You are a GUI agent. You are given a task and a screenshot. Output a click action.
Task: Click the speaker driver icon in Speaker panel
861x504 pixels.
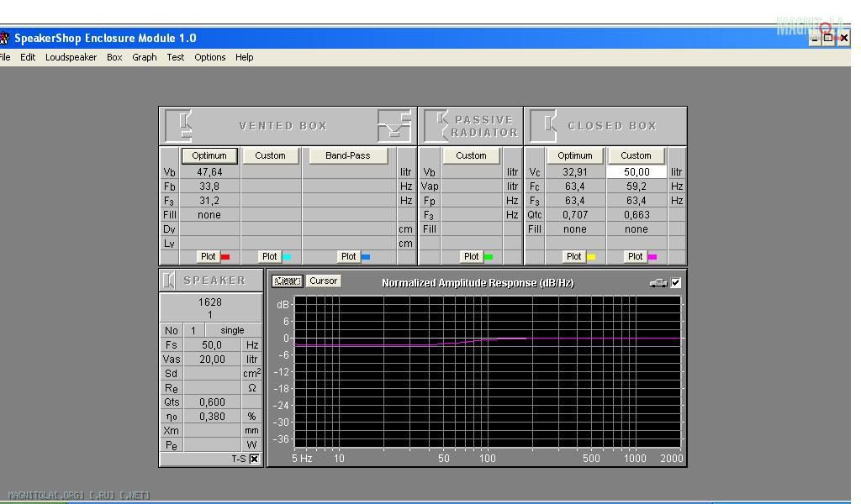pyautogui.click(x=170, y=281)
